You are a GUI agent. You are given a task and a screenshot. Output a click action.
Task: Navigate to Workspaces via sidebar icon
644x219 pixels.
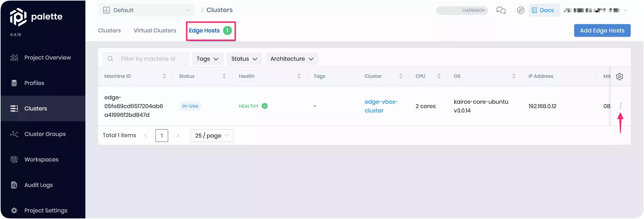pos(41,159)
